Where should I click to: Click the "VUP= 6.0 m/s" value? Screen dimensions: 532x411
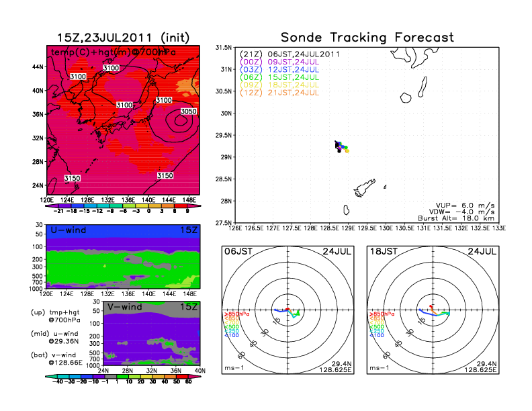pos(465,205)
